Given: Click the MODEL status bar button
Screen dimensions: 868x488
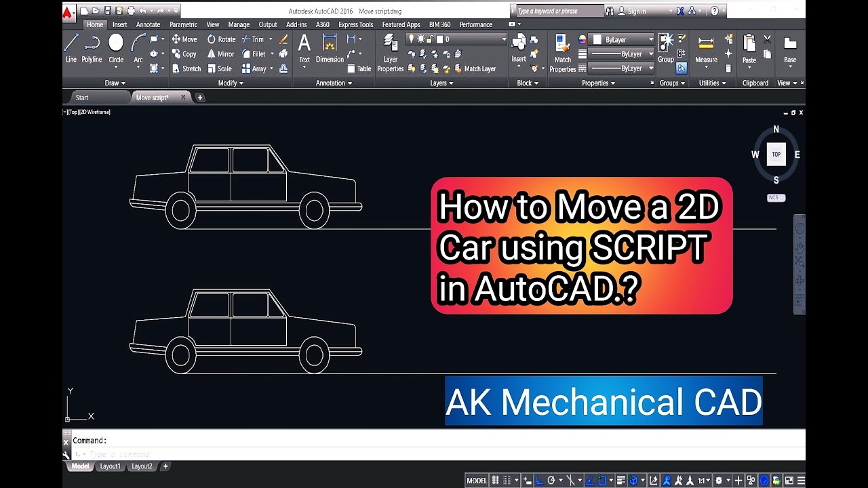Looking at the screenshot, I should coord(477,481).
